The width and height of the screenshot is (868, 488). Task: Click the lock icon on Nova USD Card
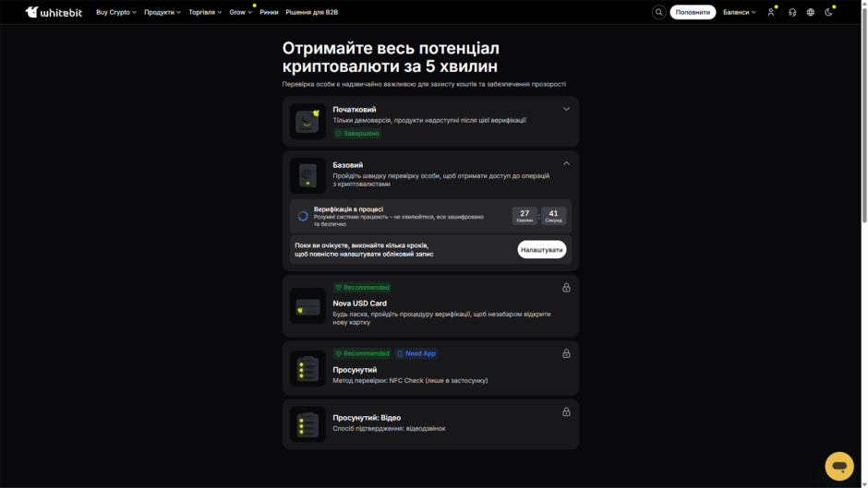[x=566, y=288]
